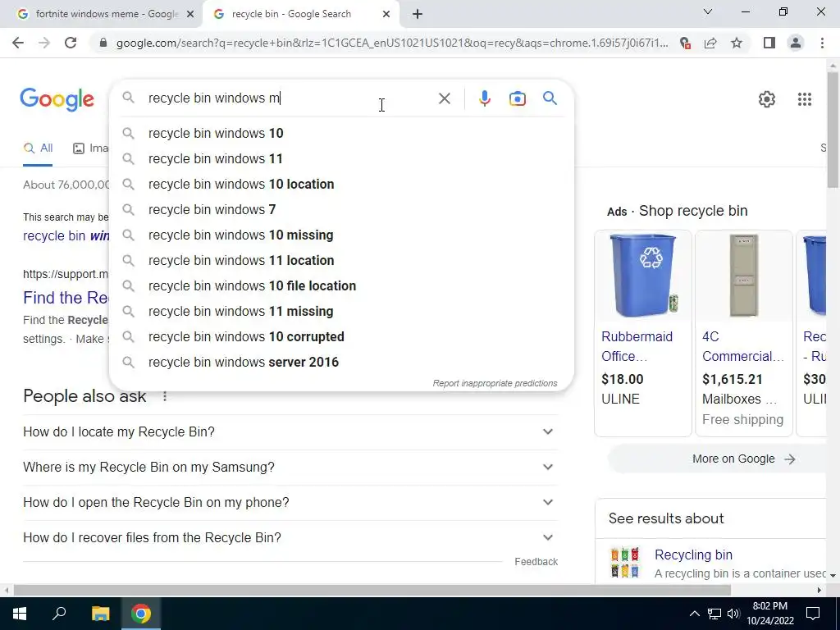Open the 4C Commercial mailbox link
Screen dimensions: 840x630
tap(742, 347)
